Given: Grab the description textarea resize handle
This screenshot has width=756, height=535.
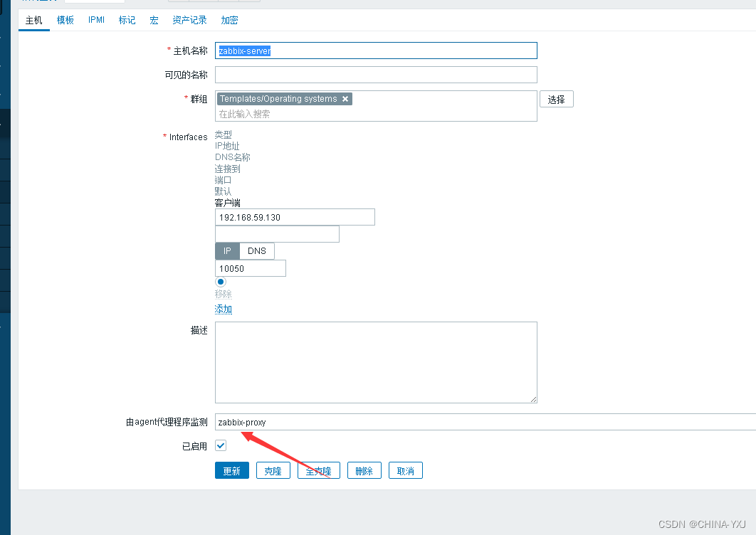Looking at the screenshot, I should 533,399.
